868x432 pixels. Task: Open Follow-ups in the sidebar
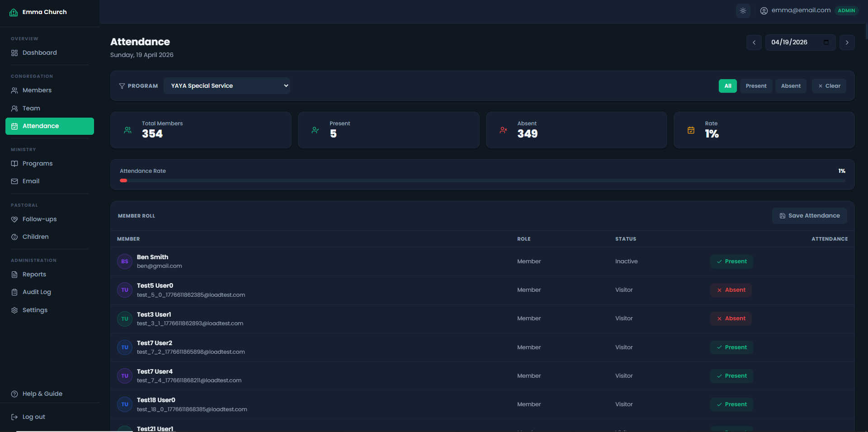coord(50,219)
